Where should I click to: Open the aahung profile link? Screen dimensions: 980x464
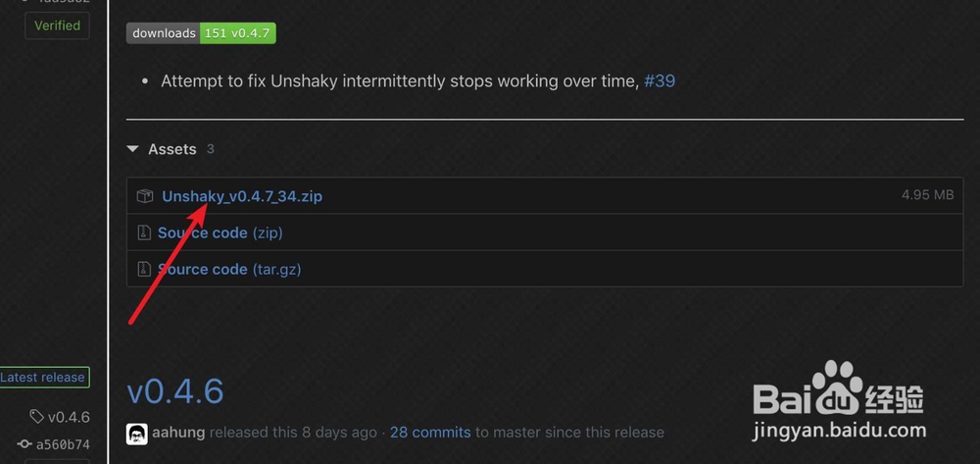[179, 432]
